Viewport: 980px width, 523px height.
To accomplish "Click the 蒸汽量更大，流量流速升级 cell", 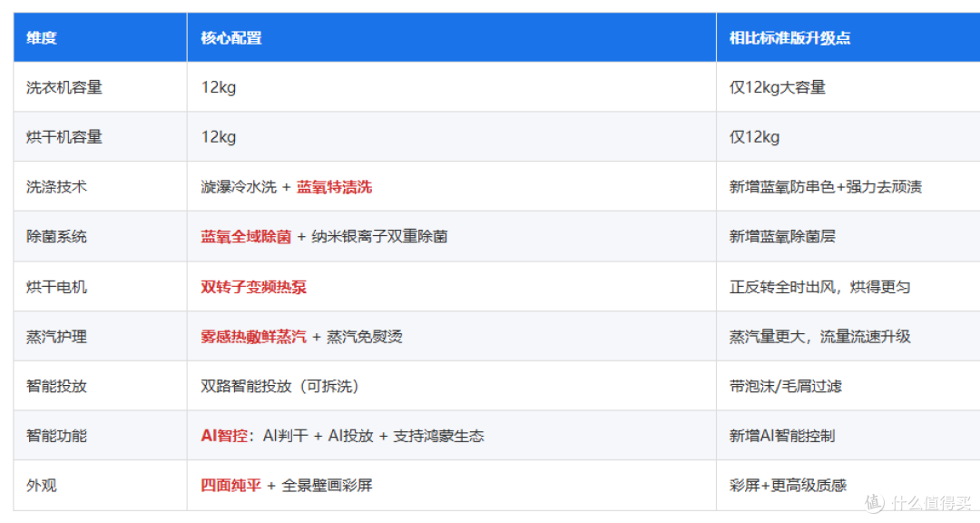I will coord(848,337).
